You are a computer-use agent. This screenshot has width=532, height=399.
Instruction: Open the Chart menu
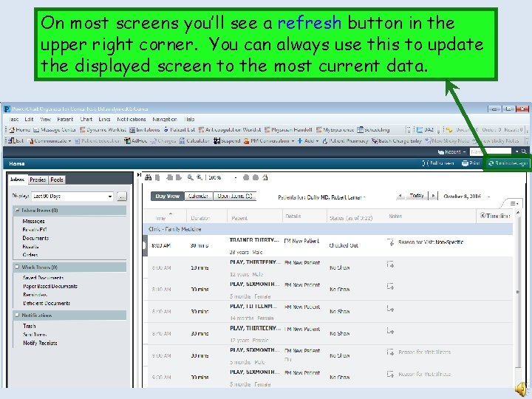tap(86, 119)
